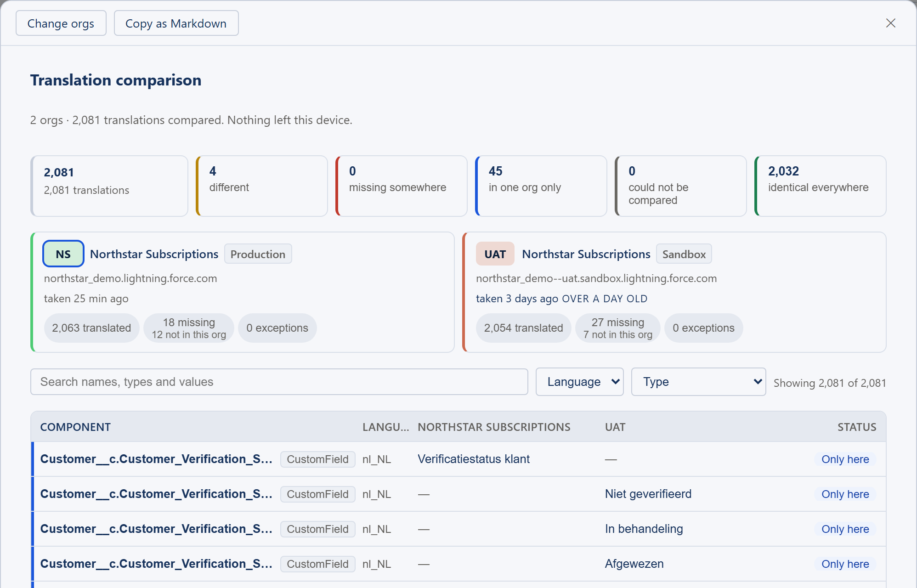Click the In behandeling value
917x588 pixels.
[644, 529]
